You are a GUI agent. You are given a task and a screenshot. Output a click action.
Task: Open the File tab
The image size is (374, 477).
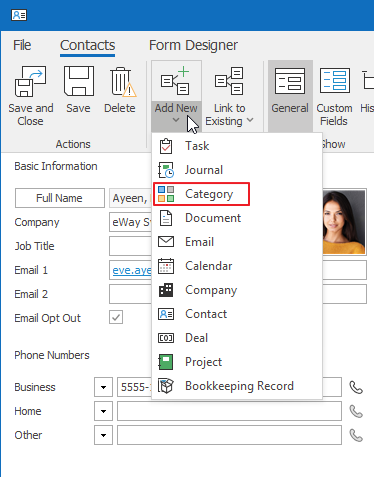[x=22, y=45]
